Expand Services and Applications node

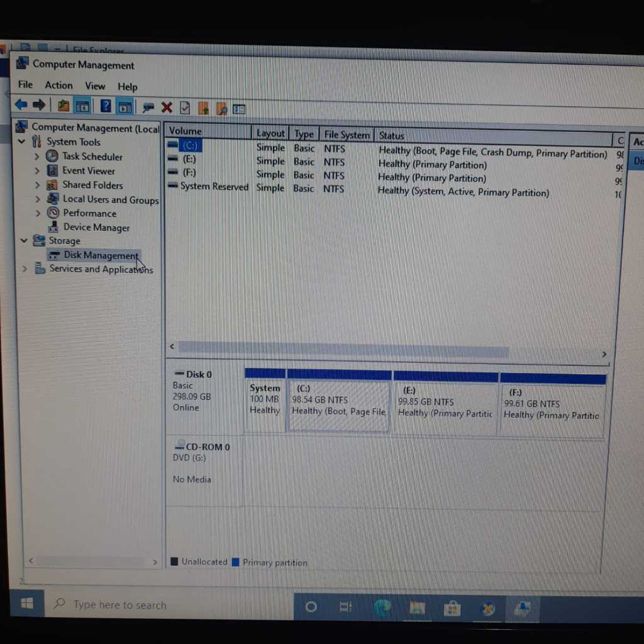pos(25,269)
